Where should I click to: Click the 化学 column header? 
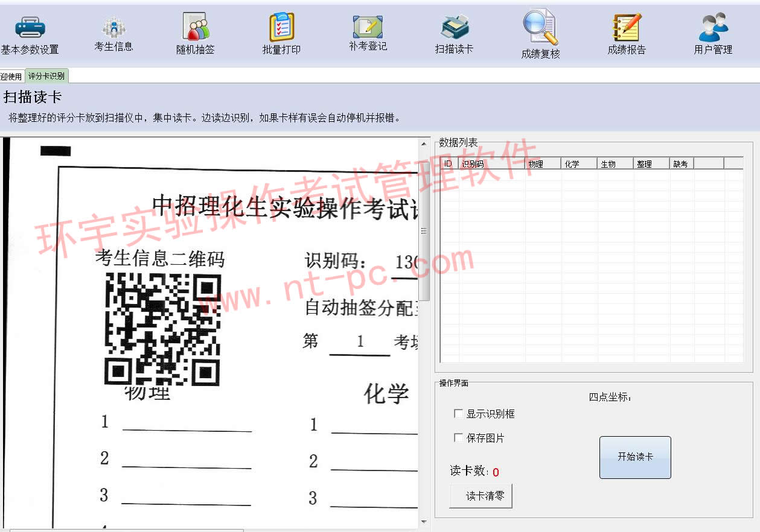pos(580,163)
